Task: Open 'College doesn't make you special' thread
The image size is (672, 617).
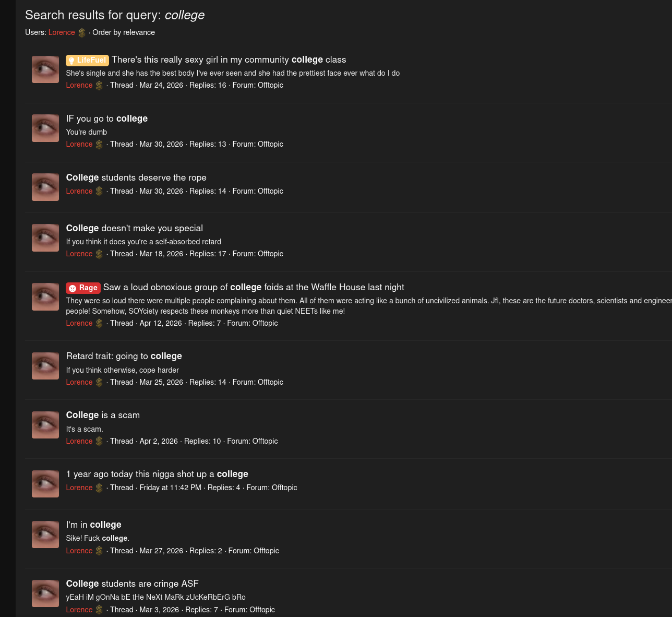Action: (x=135, y=228)
